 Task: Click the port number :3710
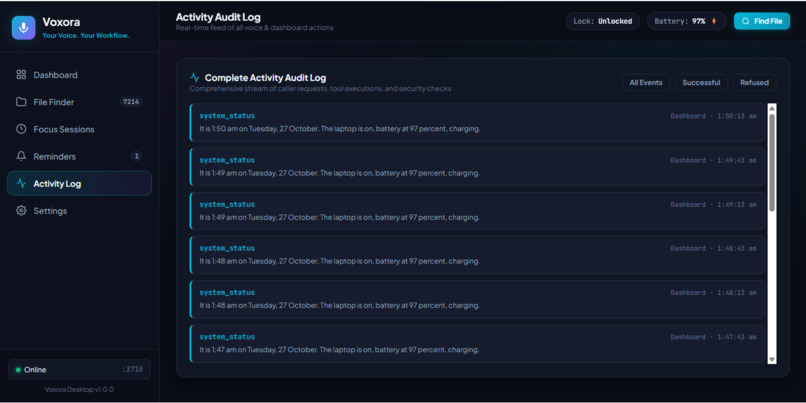coord(133,370)
